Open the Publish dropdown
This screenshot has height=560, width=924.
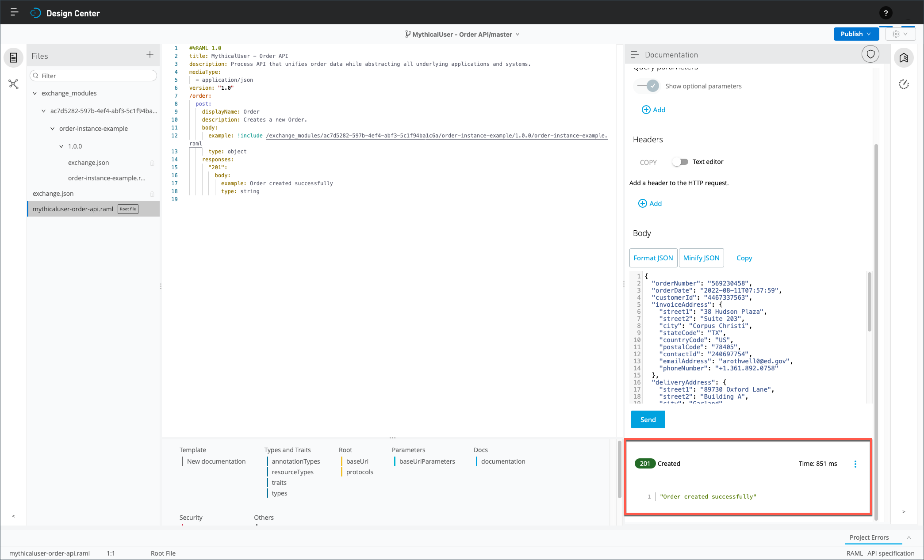coord(856,34)
